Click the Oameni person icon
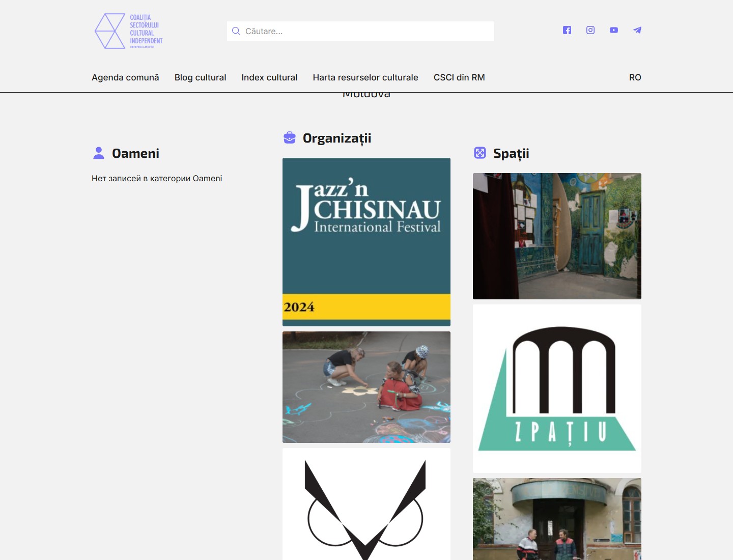733x560 pixels. [x=99, y=153]
